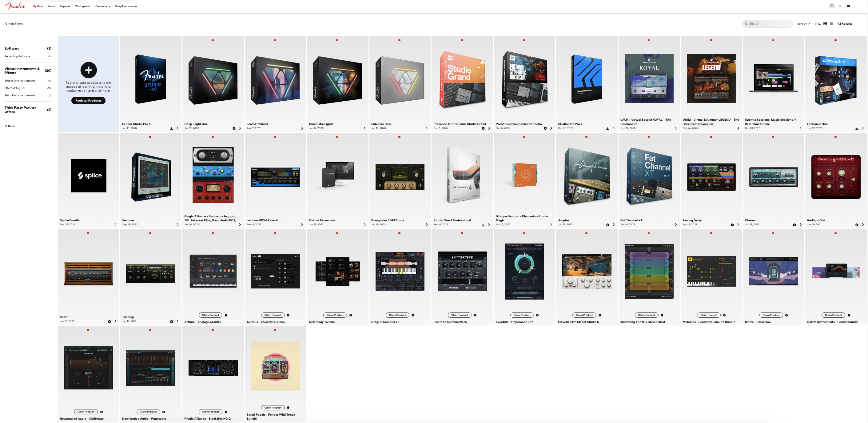Open the Learn menu item
This screenshot has width=868, height=423.
[x=51, y=6]
